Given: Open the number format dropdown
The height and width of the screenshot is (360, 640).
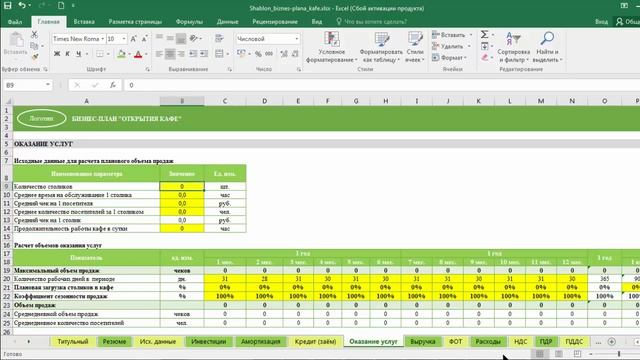Looking at the screenshot, I should pos(297,39).
